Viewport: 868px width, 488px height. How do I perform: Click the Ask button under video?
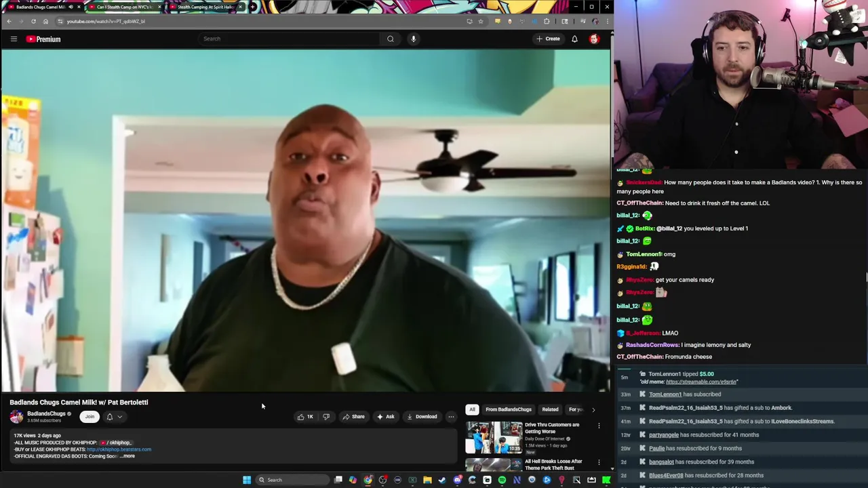(x=385, y=417)
